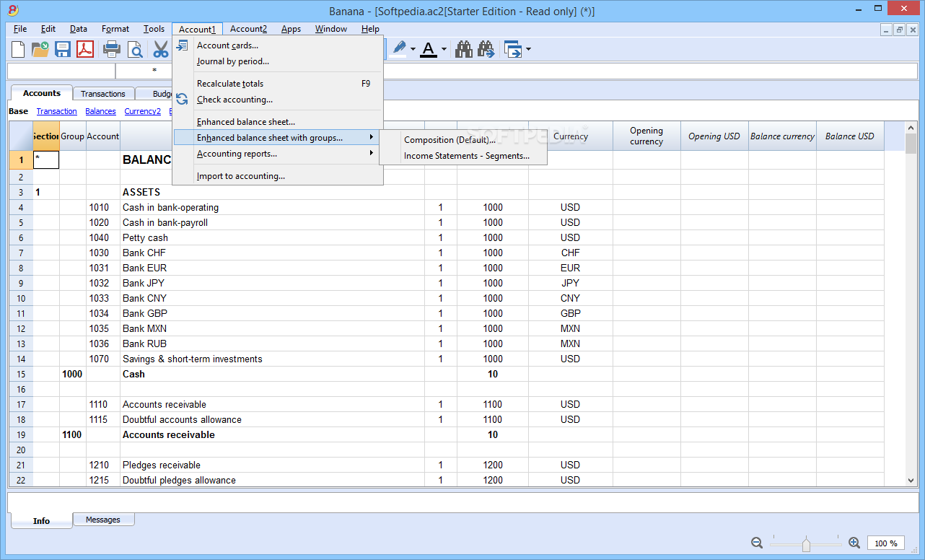The height and width of the screenshot is (560, 925).
Task: Click the text color A icon
Action: [429, 49]
